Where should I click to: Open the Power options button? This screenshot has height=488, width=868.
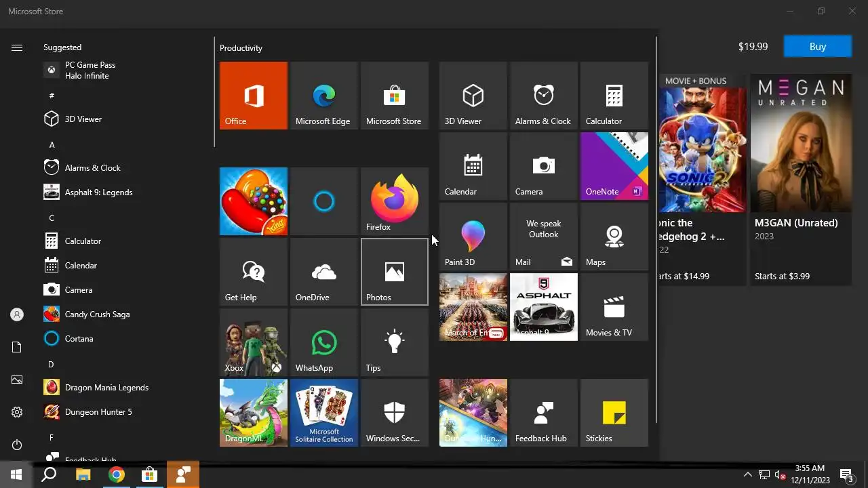click(17, 445)
